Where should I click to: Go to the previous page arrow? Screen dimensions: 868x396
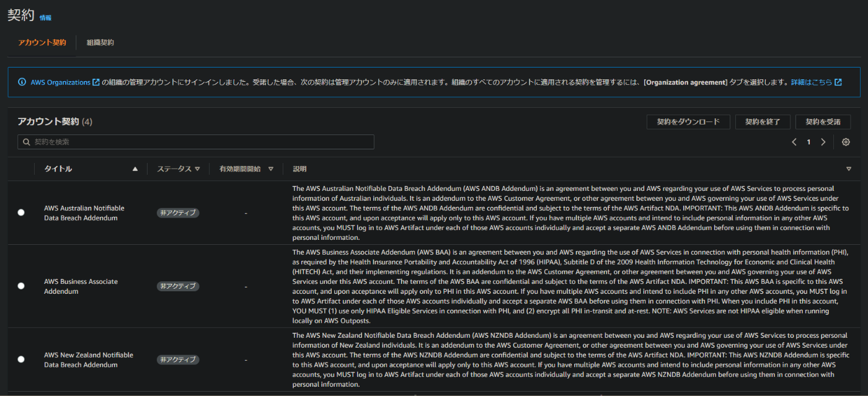point(794,142)
